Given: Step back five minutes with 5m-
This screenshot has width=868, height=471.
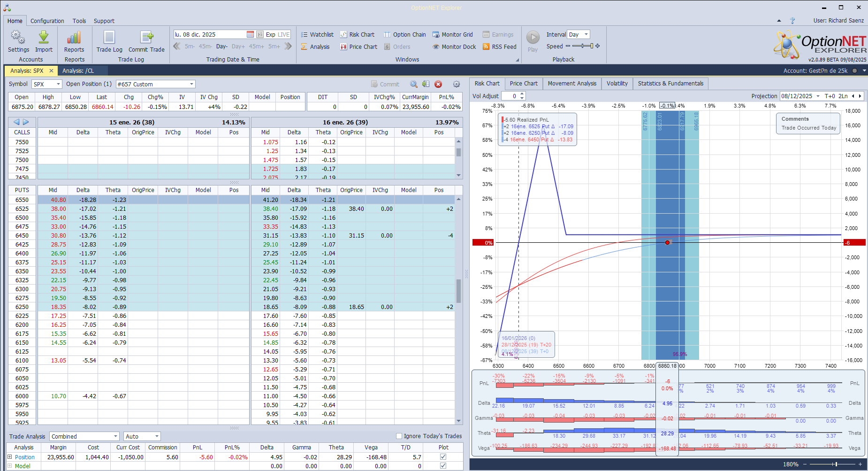Looking at the screenshot, I should 190,46.
